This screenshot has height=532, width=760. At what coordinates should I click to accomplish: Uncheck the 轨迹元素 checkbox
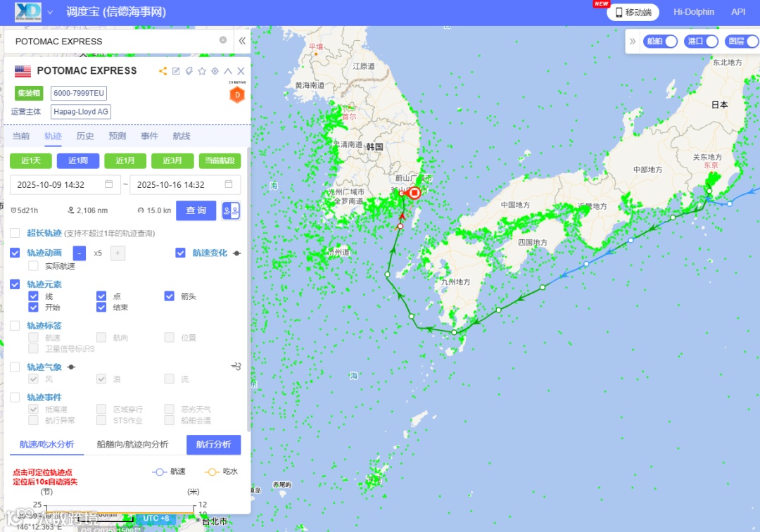tap(15, 284)
